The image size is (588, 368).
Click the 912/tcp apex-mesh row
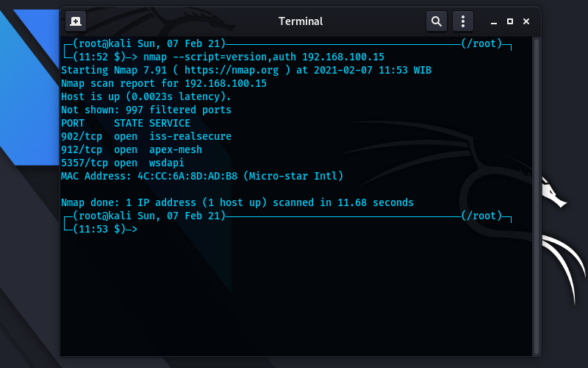pos(132,149)
